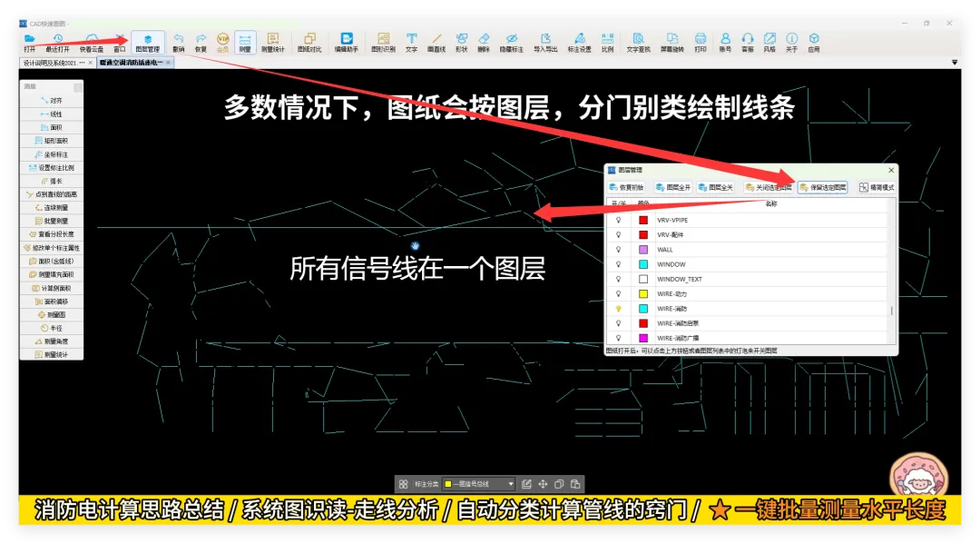The image size is (980, 544).
Task: Select the 形状 shape tool
Action: pos(461,43)
